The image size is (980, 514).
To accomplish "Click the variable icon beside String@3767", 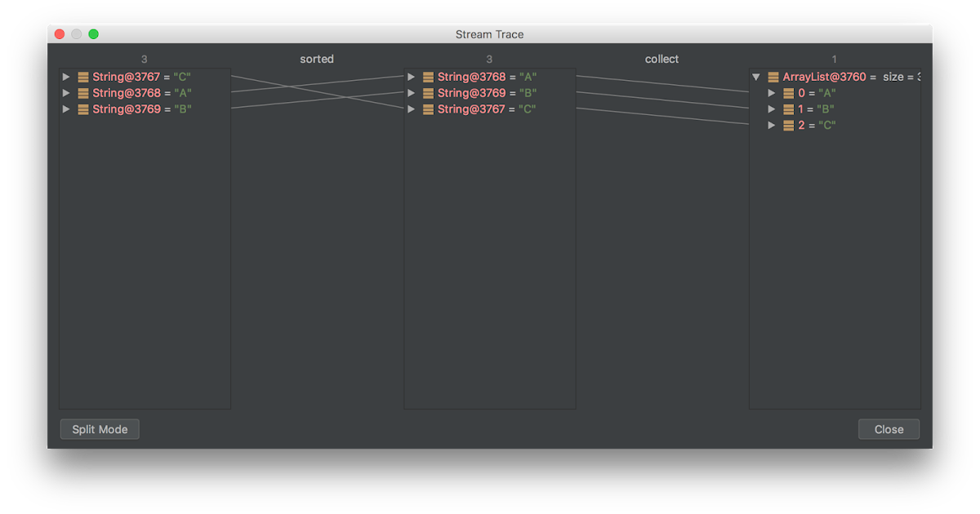I will point(82,76).
